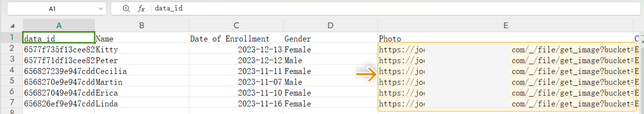
Task: Click the select-all corner triangle
Action: click(12, 26)
